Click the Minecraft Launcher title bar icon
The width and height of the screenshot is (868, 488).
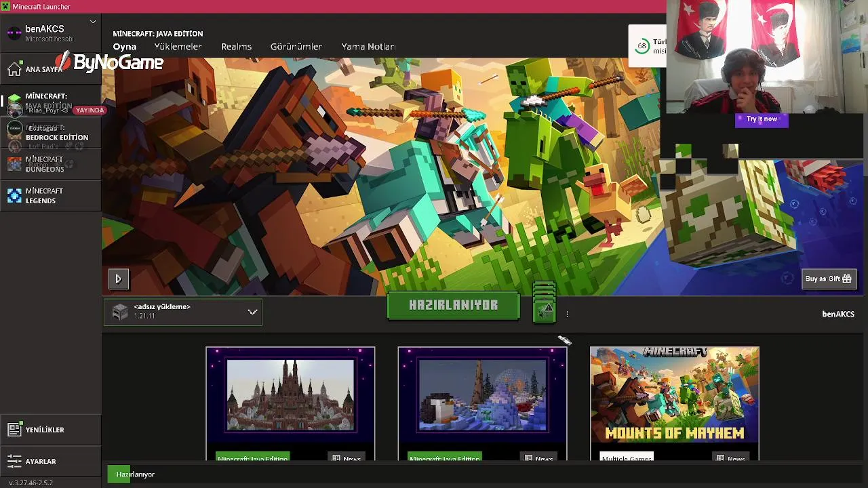[6, 6]
